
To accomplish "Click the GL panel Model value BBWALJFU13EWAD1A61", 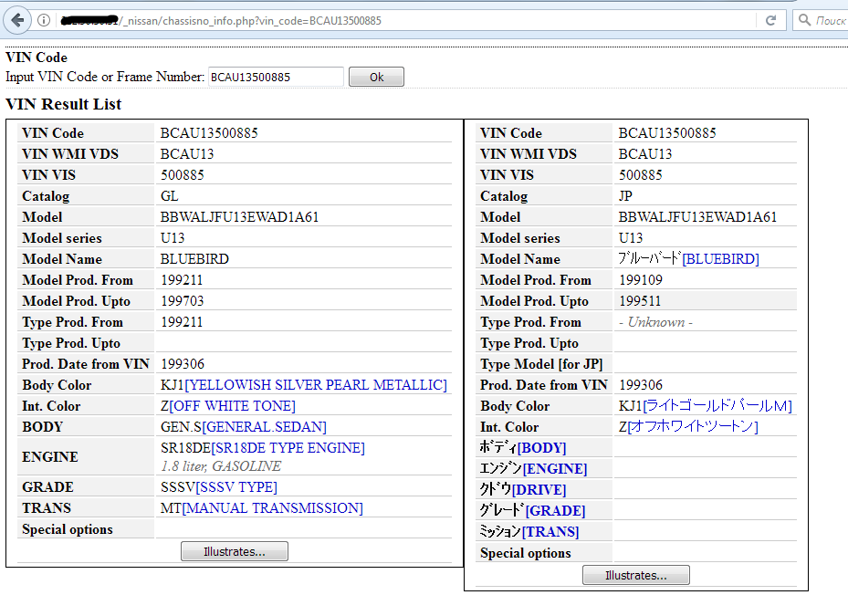I will [239, 217].
